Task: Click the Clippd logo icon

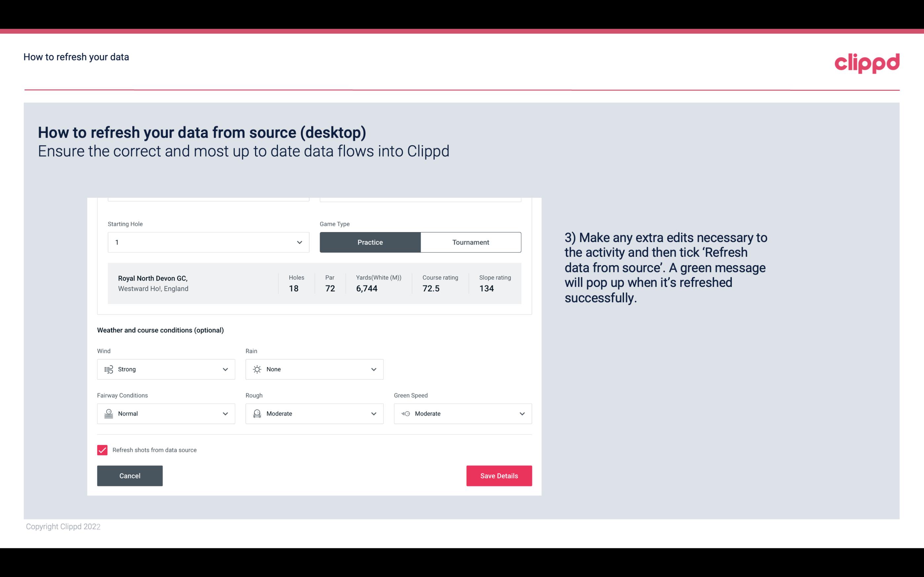Action: [867, 62]
